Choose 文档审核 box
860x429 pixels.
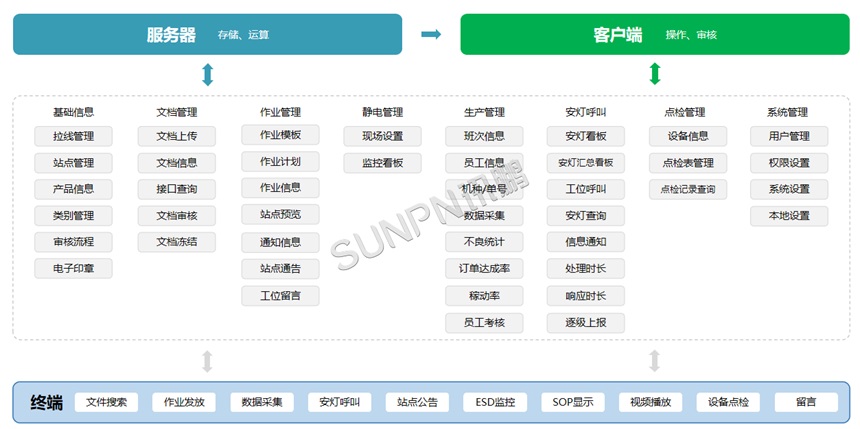tap(177, 216)
